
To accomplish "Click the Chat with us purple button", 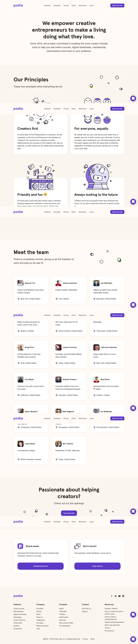I will (97, 566).
